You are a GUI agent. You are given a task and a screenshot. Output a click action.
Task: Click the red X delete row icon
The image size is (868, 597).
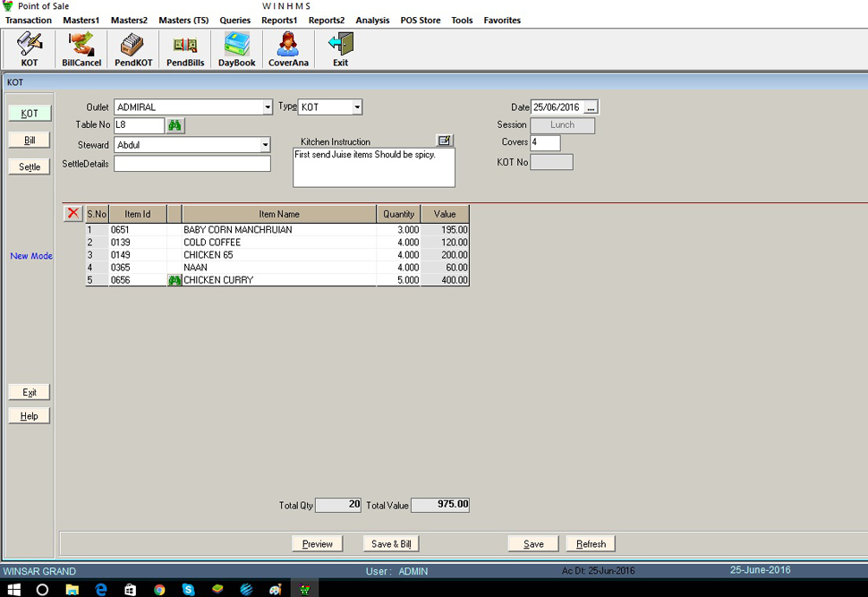tap(72, 213)
